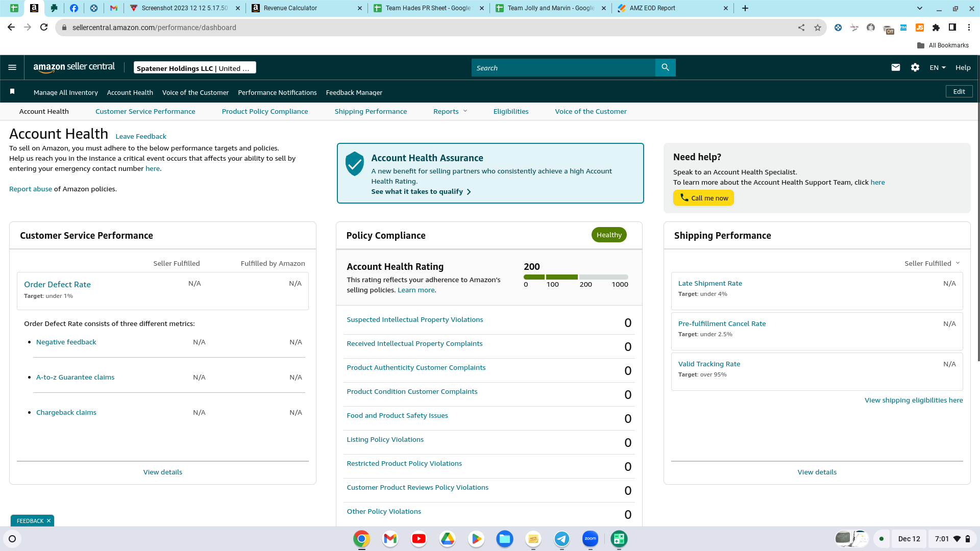Reload the page with the refresh icon
Screen dimensions: 980x551
(44, 28)
